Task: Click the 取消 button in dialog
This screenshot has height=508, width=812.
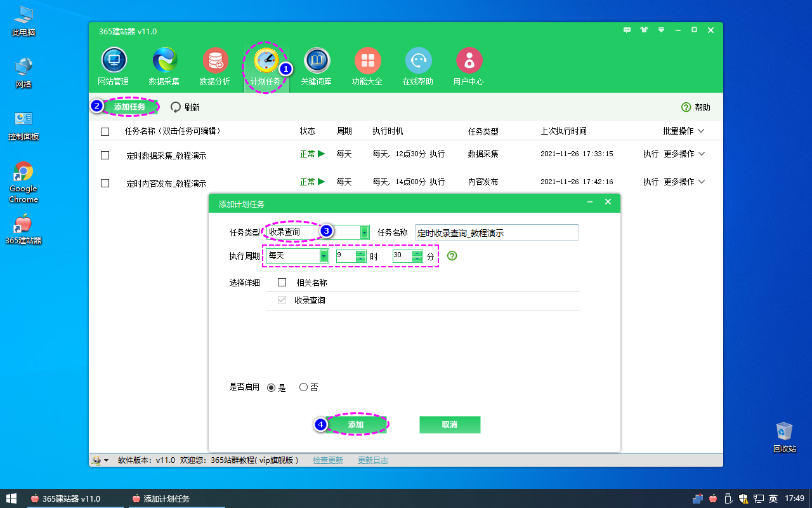Action: point(450,425)
